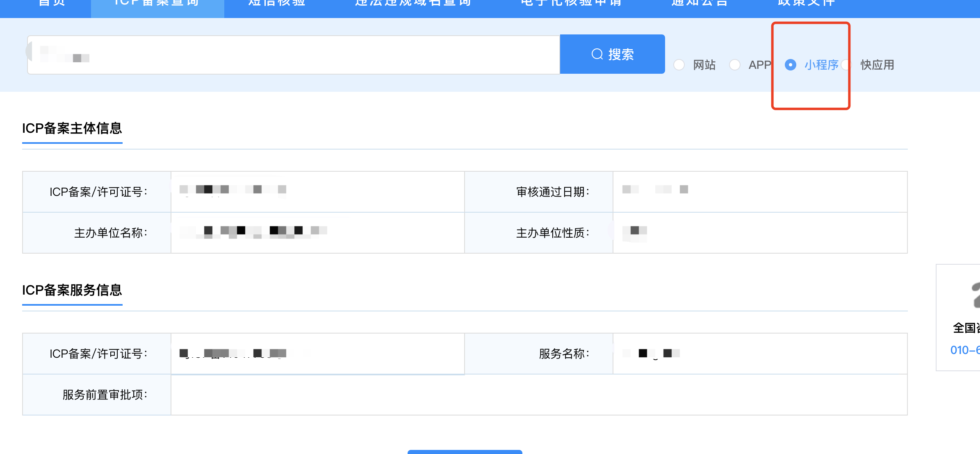The width and height of the screenshot is (980, 454).
Task: Select the APP radio button
Action: point(735,65)
